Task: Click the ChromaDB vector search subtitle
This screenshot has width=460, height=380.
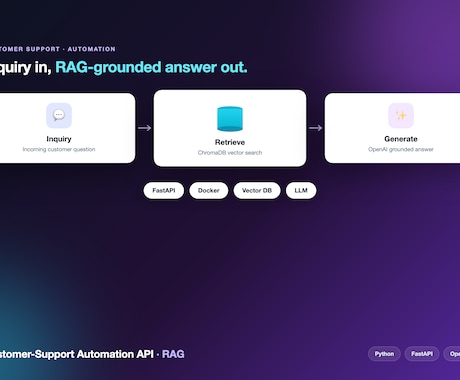Action: click(230, 153)
